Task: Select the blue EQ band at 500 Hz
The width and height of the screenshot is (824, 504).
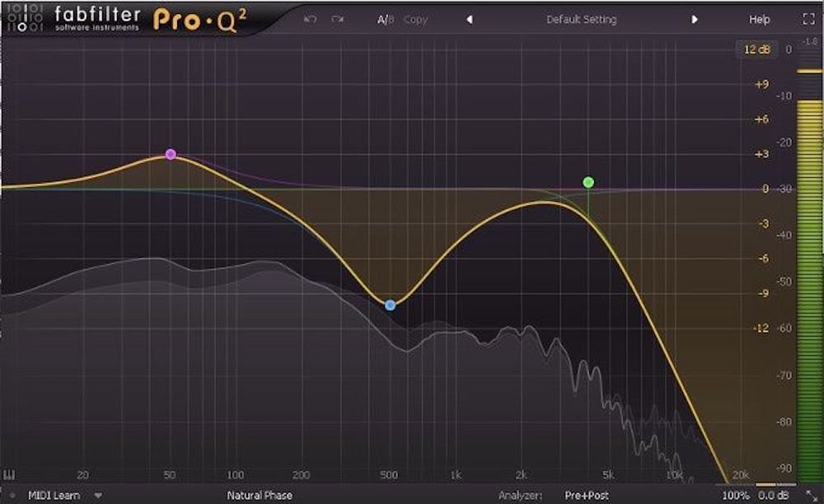Action: [390, 305]
